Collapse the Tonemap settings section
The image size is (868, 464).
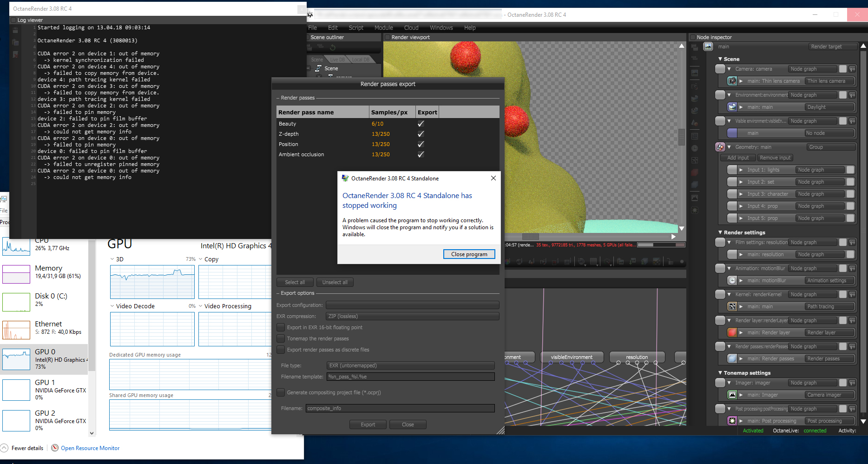pos(720,373)
